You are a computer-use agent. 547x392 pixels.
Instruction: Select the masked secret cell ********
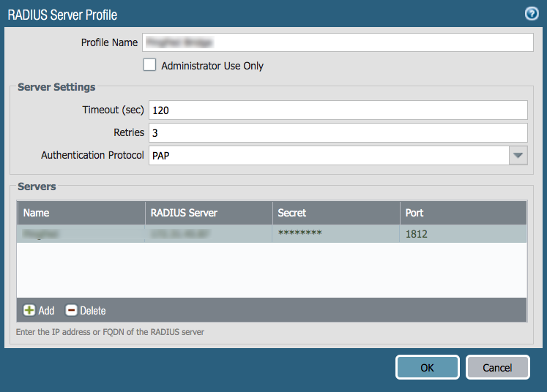336,234
